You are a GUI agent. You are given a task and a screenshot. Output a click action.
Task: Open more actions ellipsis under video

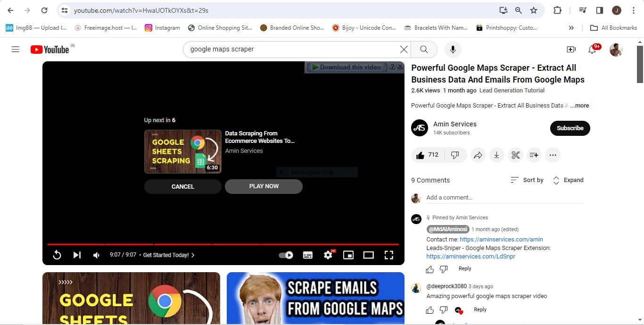pos(553,155)
